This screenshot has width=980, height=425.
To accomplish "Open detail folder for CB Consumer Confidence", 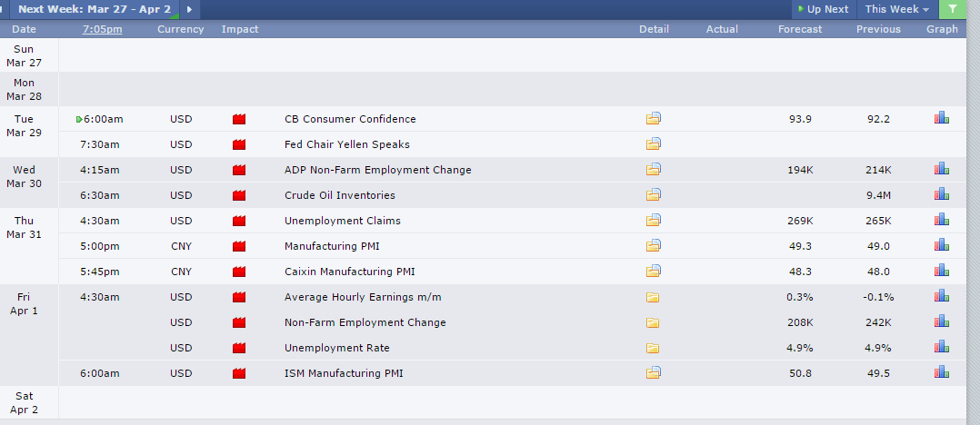I will tap(654, 119).
